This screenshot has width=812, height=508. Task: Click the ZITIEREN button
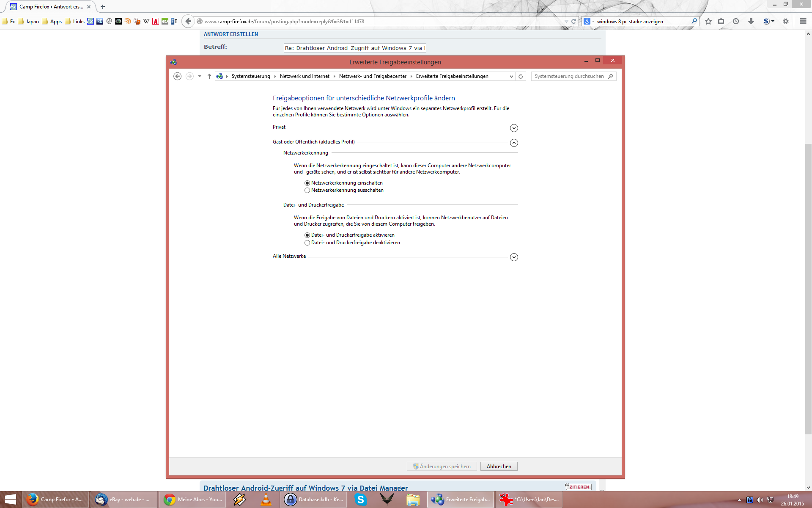tap(578, 487)
